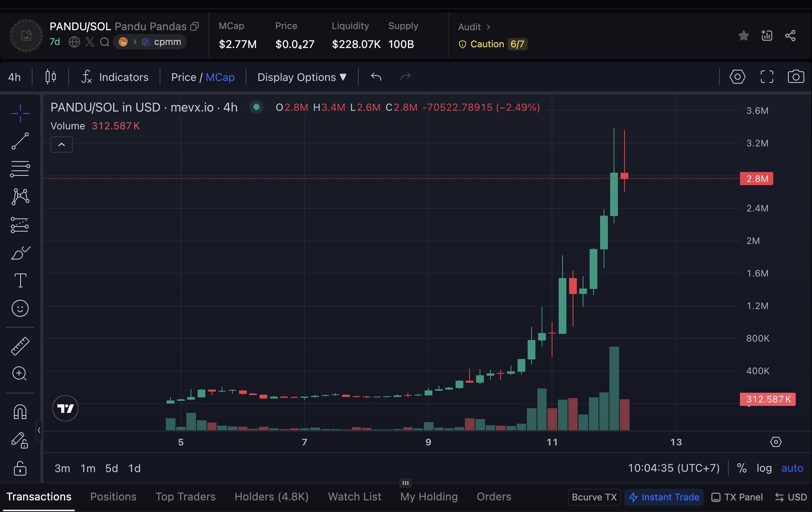This screenshot has width=812, height=512.
Task: Open chart settings hexagon icon in toolbar
Action: coord(738,77)
